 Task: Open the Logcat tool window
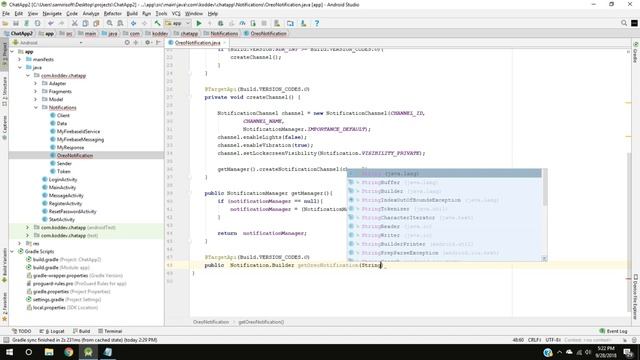(x=52, y=331)
